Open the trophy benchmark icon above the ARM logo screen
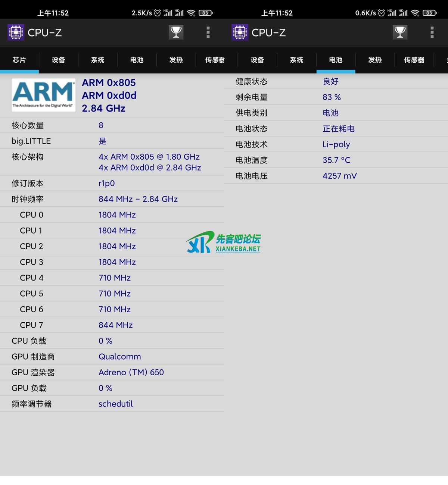This screenshot has height=485, width=448. point(176,32)
